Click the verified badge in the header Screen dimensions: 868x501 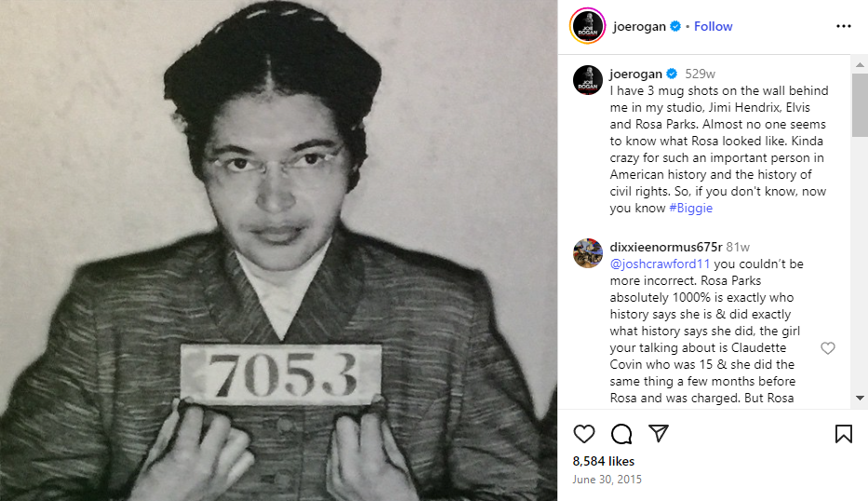coord(675,26)
